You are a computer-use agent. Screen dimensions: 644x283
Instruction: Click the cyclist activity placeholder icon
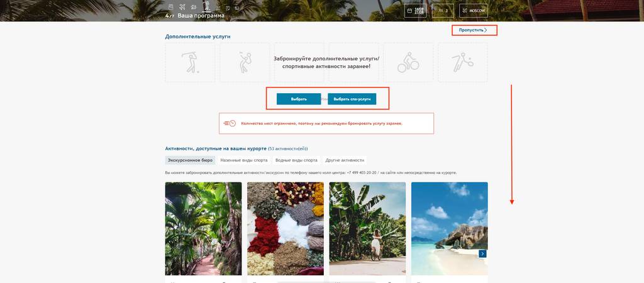tap(408, 62)
